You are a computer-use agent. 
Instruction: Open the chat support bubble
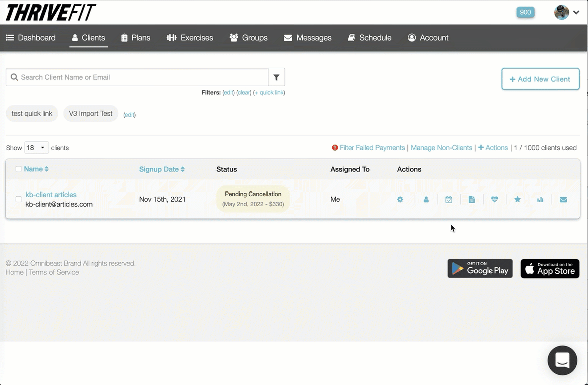tap(562, 360)
